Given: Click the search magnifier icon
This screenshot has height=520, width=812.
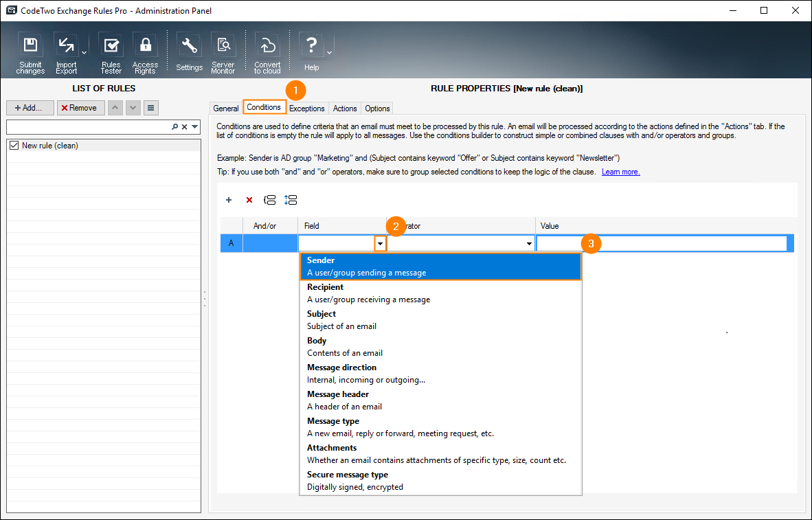Looking at the screenshot, I should 175,127.
